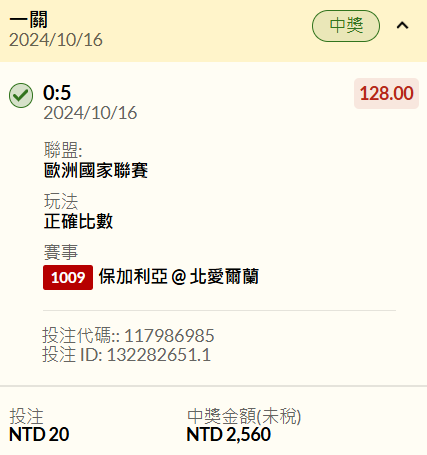427x455 pixels.
Task: Click the 聯盟 field label
Action: point(63,150)
